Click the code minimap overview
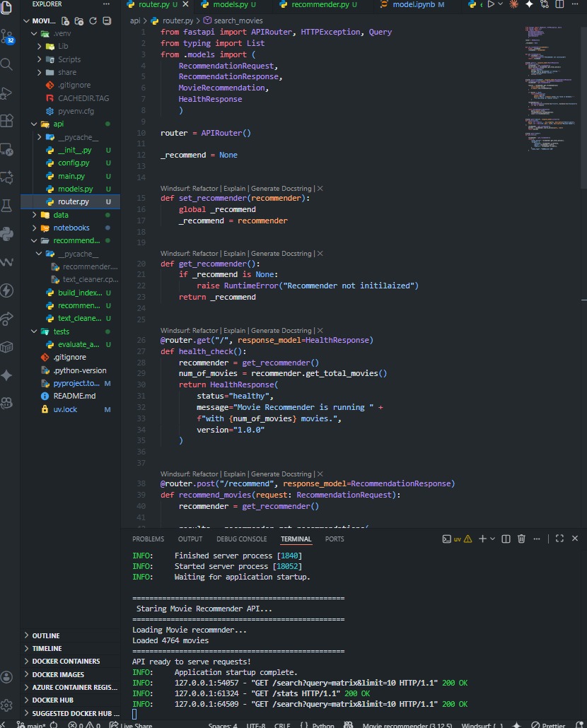Image resolution: width=587 pixels, height=728 pixels. point(551,88)
